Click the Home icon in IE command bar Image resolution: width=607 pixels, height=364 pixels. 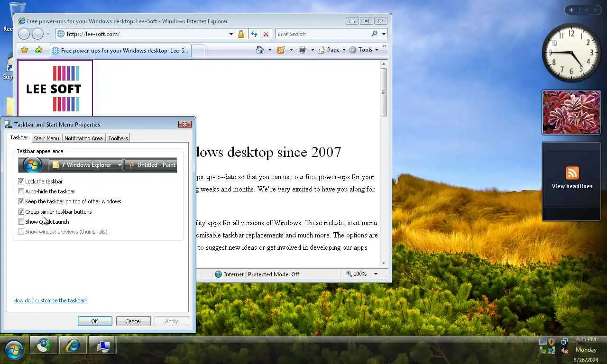[259, 50]
